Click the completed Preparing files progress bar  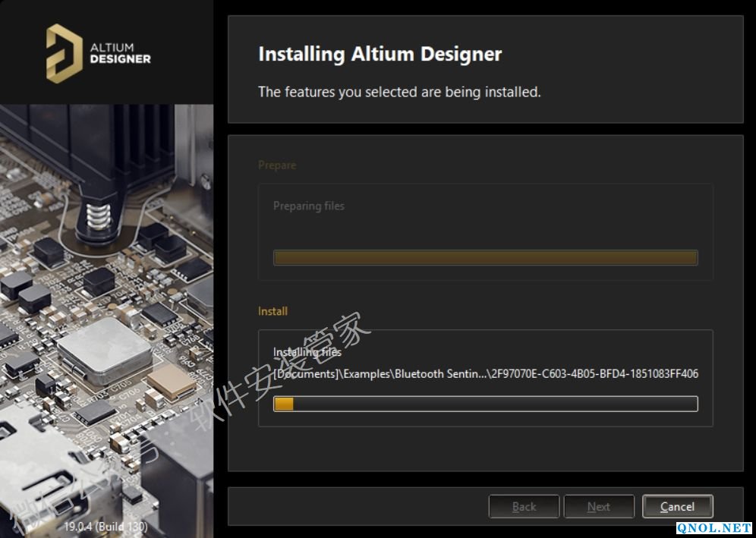click(x=485, y=258)
